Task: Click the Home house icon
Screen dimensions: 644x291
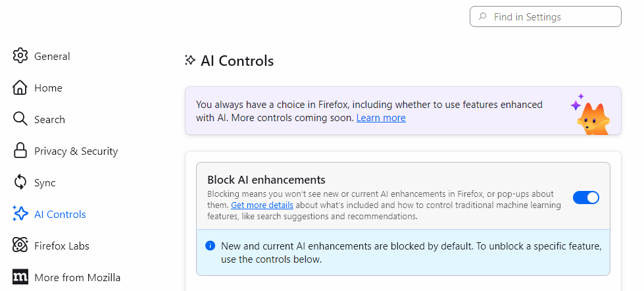Action: click(x=20, y=88)
